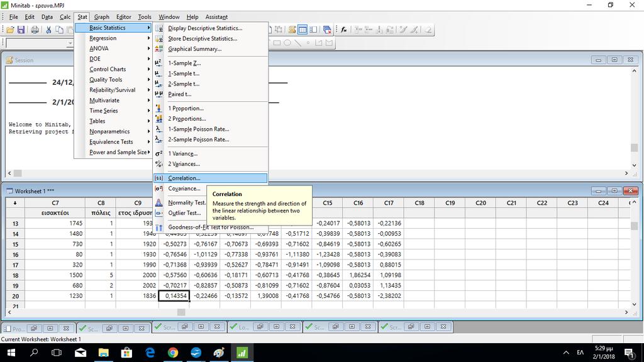Screen dimensions: 644x362
Task: Restore the minimized Lo... window
Action: 260,327
